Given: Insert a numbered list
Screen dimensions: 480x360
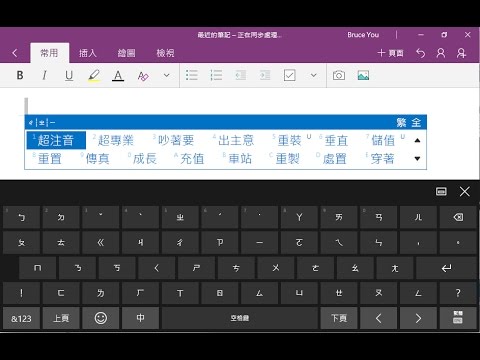Looking at the screenshot, I should coord(216,76).
